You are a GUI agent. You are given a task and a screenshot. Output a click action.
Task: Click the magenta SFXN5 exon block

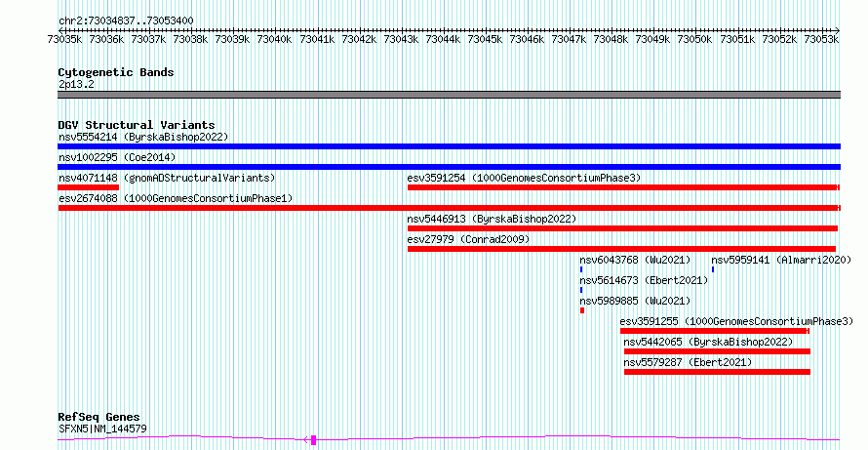pyautogui.click(x=313, y=440)
